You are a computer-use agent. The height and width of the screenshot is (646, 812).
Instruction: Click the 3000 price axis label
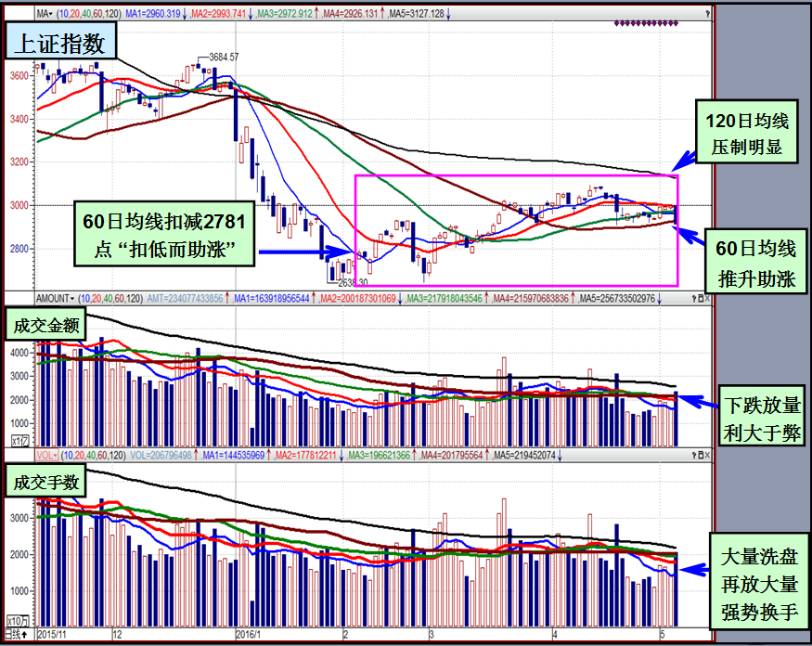pyautogui.click(x=19, y=206)
